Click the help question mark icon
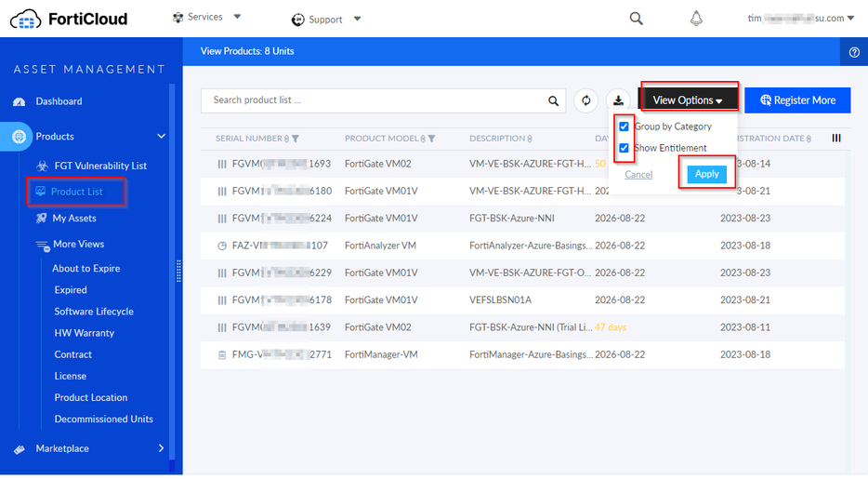The height and width of the screenshot is (479, 868). coord(854,52)
